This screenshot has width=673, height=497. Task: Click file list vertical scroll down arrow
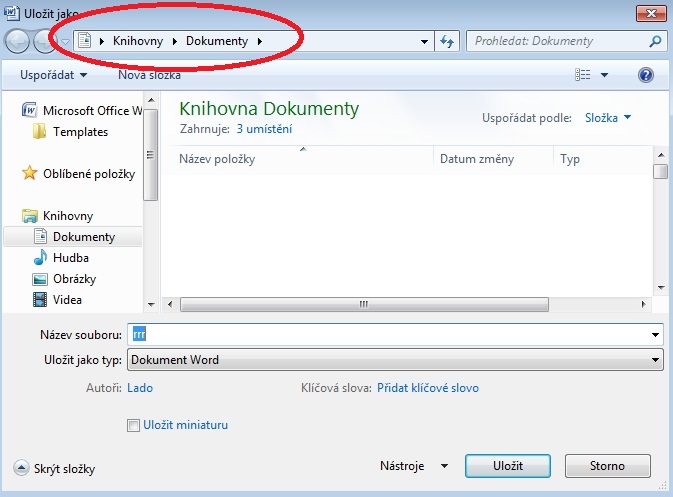point(661,288)
